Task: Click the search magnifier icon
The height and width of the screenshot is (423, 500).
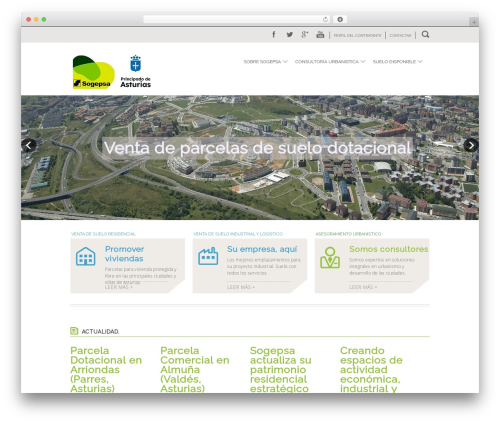Action: [425, 34]
